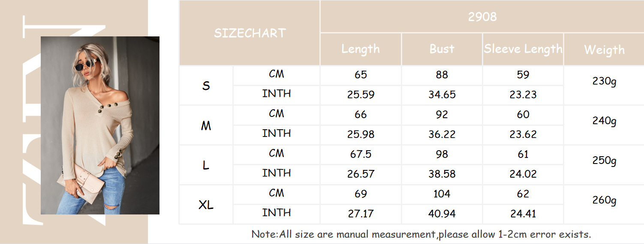The height and width of the screenshot is (244, 644).
Task: Select the 2908 product code header
Action: pos(482,17)
